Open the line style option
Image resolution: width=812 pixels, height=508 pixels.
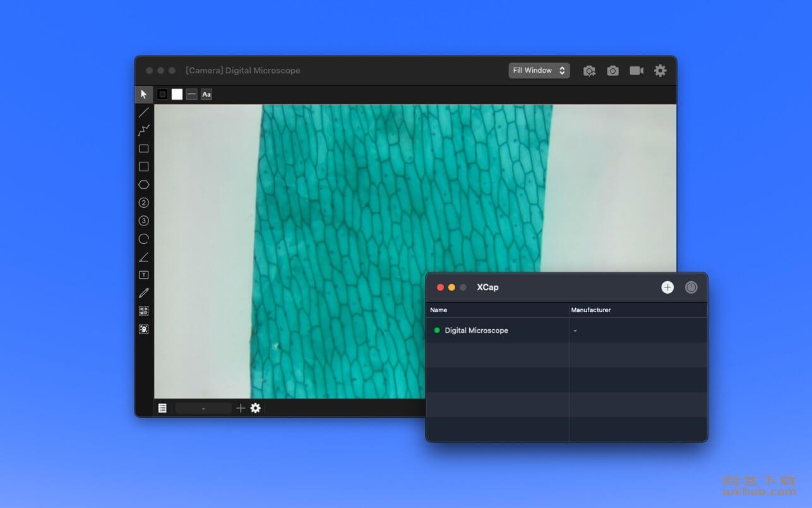pyautogui.click(x=192, y=94)
